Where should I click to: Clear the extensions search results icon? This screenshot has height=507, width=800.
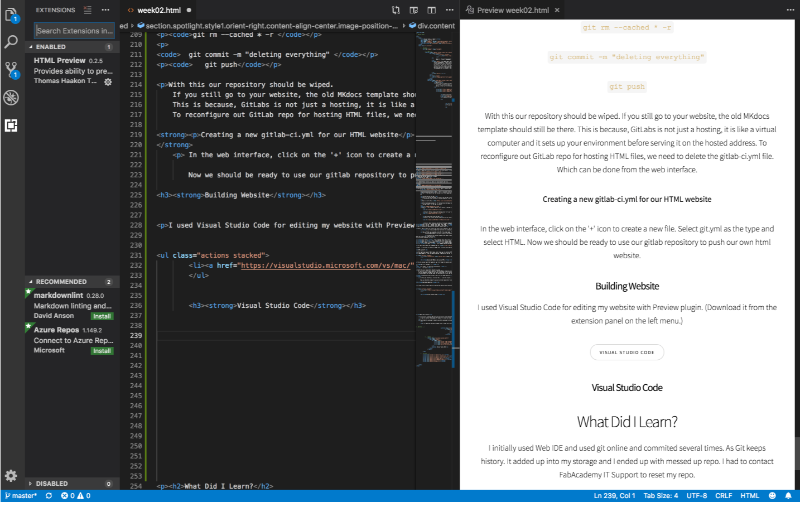pos(88,10)
